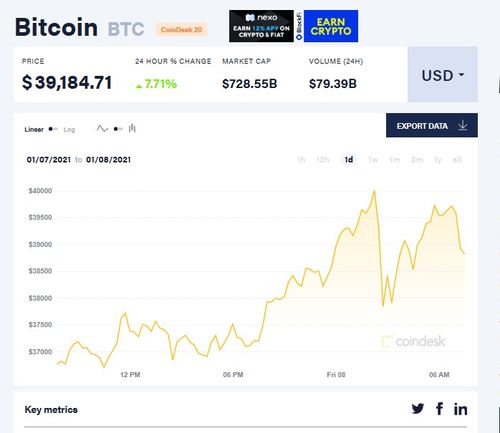Open the BlockFi Earn Crypto banner
This screenshot has height=433, width=500.
pyautogui.click(x=327, y=26)
